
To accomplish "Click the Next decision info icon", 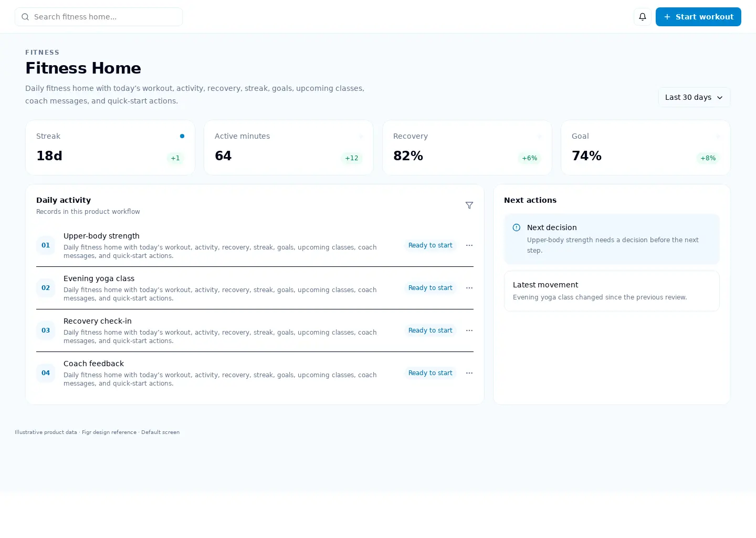I will pos(517,227).
